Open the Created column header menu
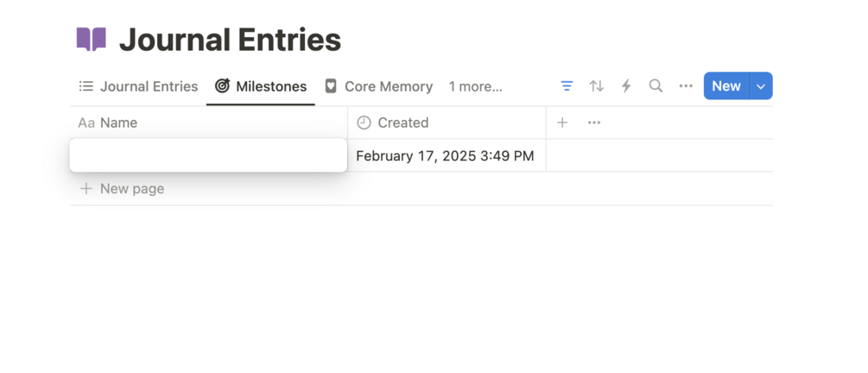Viewport: 868px width, 373px height. click(402, 123)
